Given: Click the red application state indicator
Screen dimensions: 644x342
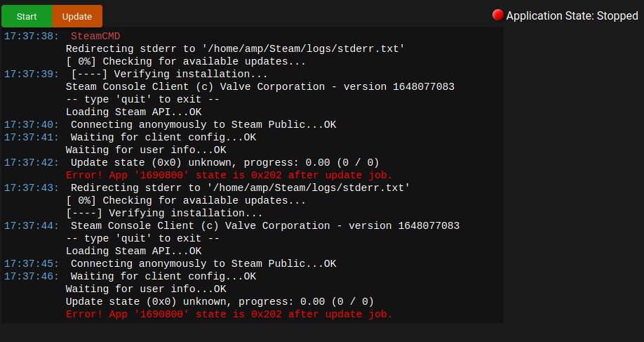Looking at the screenshot, I should tap(498, 15).
